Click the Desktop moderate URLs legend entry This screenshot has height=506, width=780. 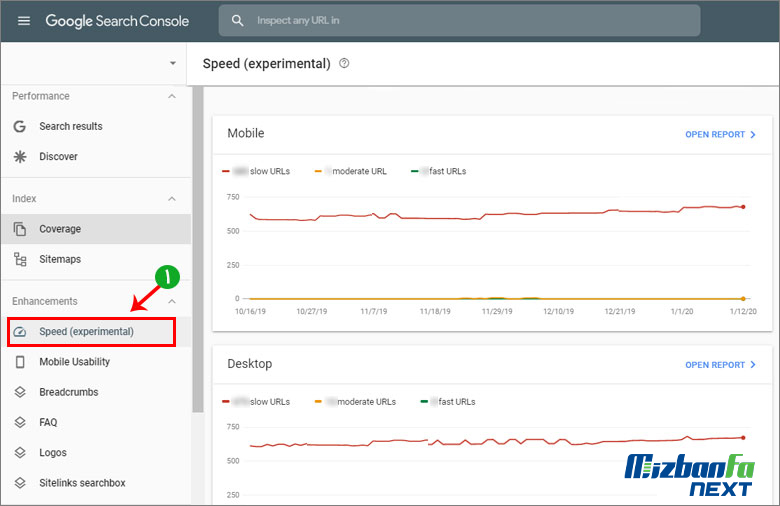[x=355, y=402]
